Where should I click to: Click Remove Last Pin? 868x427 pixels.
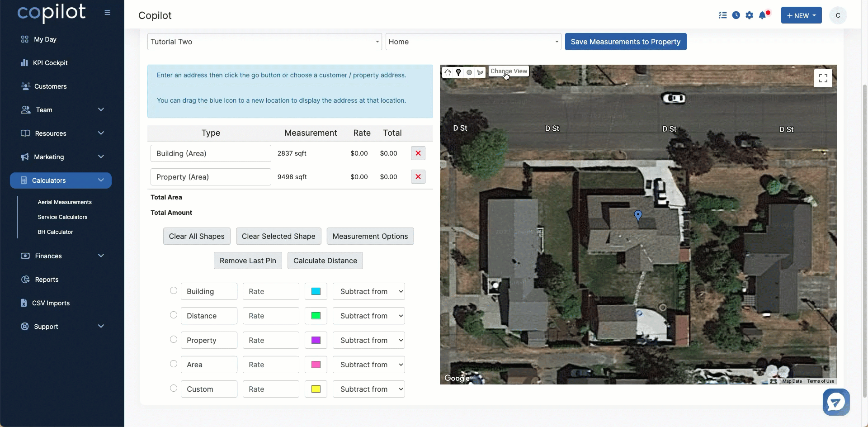tap(248, 261)
